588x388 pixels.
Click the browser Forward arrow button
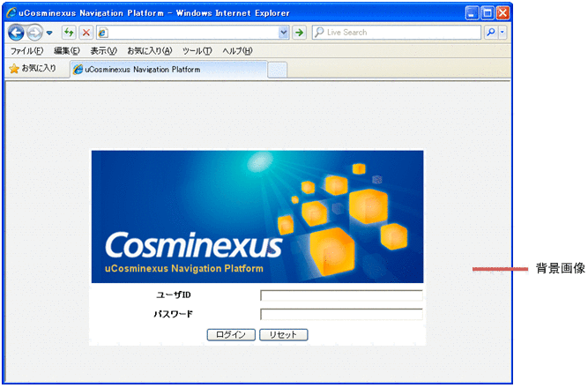pyautogui.click(x=35, y=33)
